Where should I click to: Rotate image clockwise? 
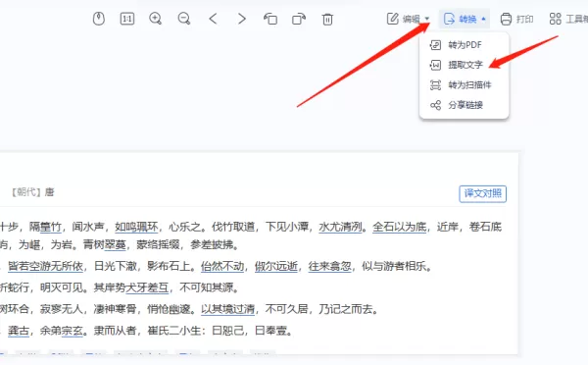coord(299,19)
